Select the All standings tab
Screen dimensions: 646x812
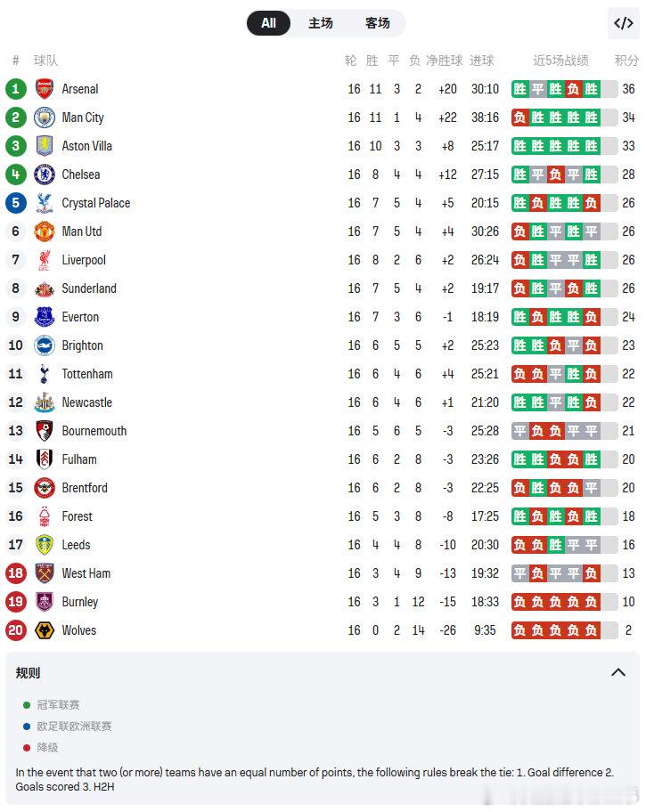268,23
